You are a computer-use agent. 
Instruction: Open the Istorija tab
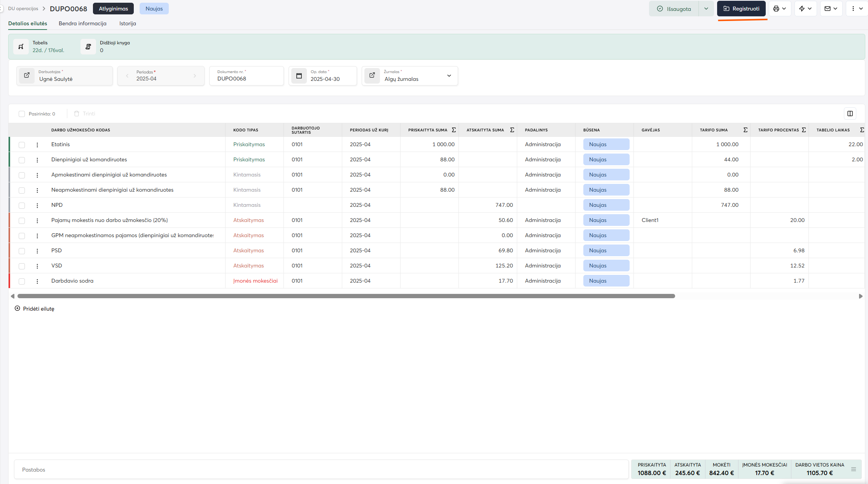pyautogui.click(x=128, y=23)
